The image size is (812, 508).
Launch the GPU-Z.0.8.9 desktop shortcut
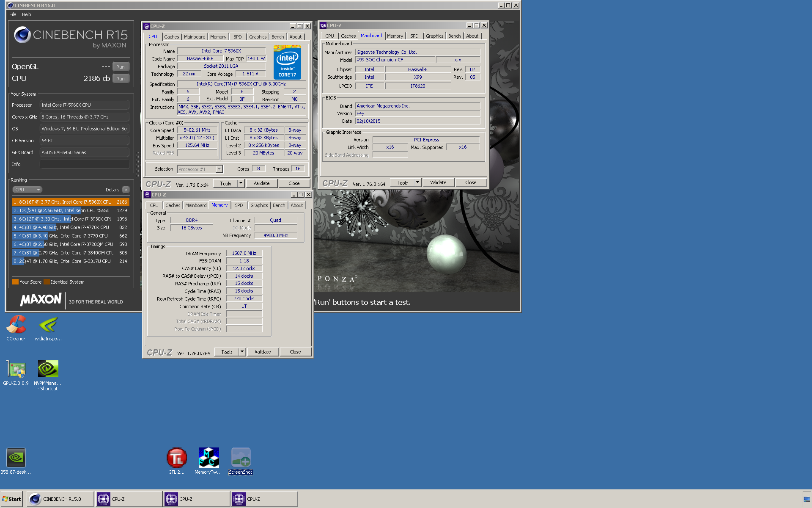[16, 373]
